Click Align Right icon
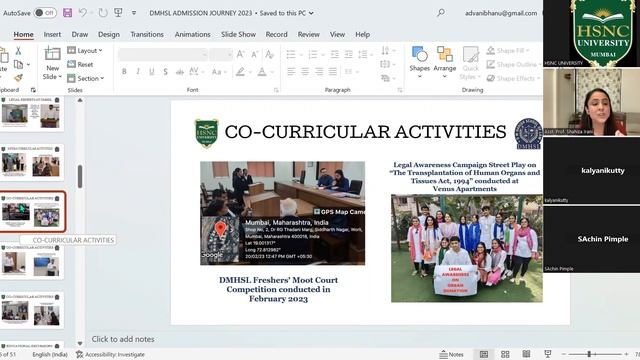The image size is (640, 360). coord(319,72)
